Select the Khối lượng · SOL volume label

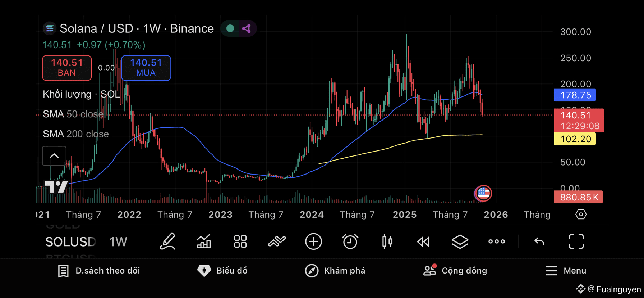click(x=81, y=94)
